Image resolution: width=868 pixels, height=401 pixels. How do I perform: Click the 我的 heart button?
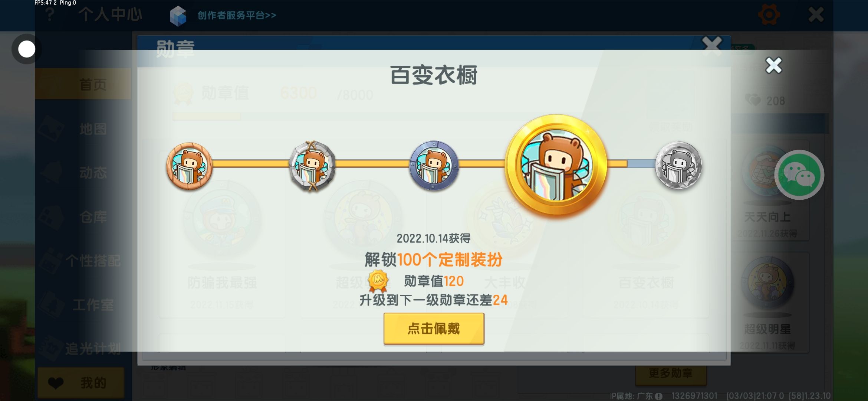point(81,383)
